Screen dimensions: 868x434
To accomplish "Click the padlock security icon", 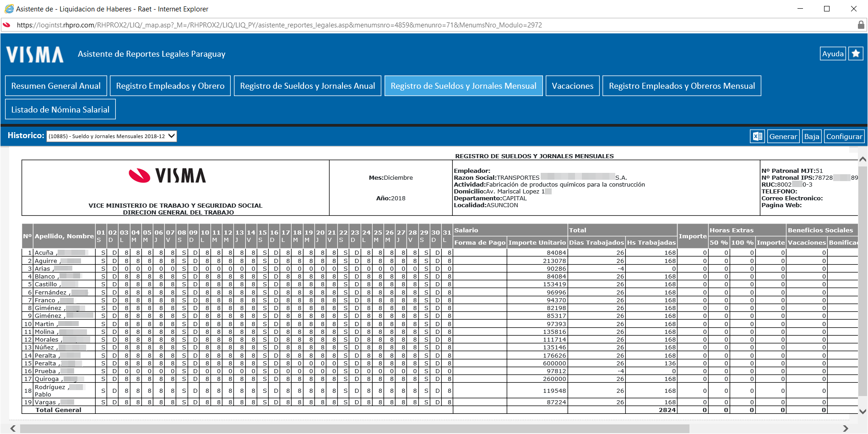I will tap(861, 25).
